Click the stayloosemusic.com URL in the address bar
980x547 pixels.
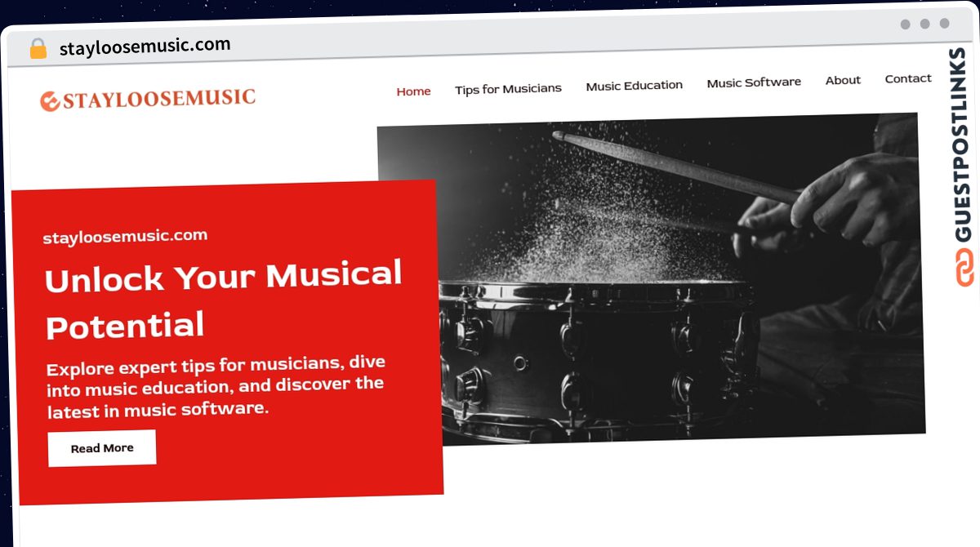[145, 46]
